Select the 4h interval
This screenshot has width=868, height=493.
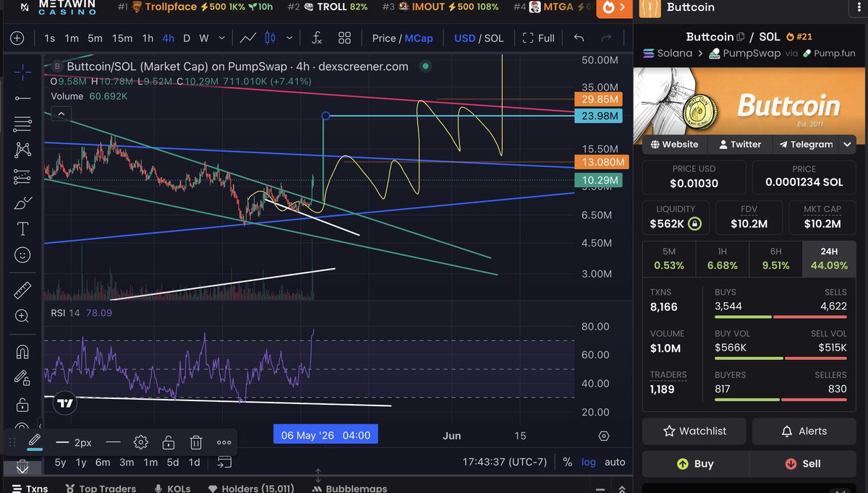169,38
